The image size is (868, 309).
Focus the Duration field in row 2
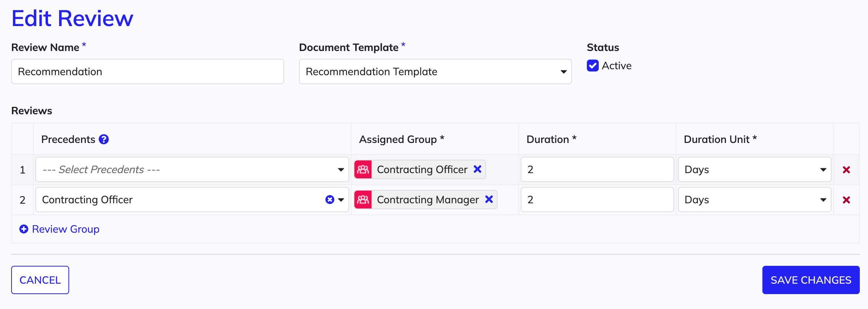pyautogui.click(x=597, y=200)
